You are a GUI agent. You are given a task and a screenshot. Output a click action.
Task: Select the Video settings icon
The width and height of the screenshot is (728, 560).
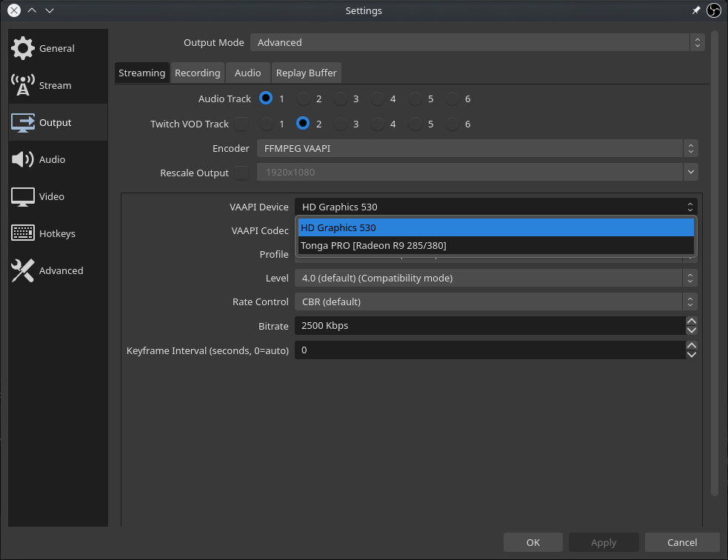click(x=52, y=196)
